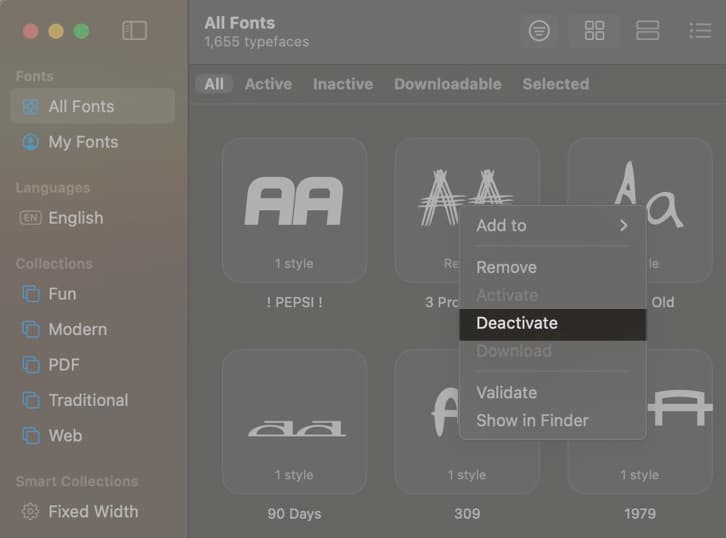Click the My Fonts person icon
Screen dimensions: 726x538
coord(31,142)
